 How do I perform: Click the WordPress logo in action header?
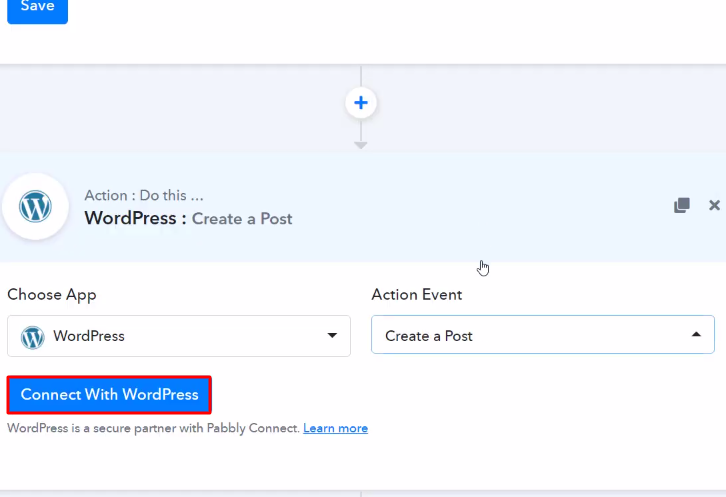point(35,206)
